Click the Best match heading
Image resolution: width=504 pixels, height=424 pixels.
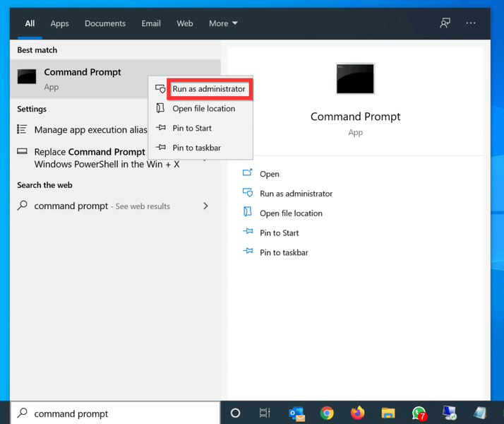click(37, 50)
